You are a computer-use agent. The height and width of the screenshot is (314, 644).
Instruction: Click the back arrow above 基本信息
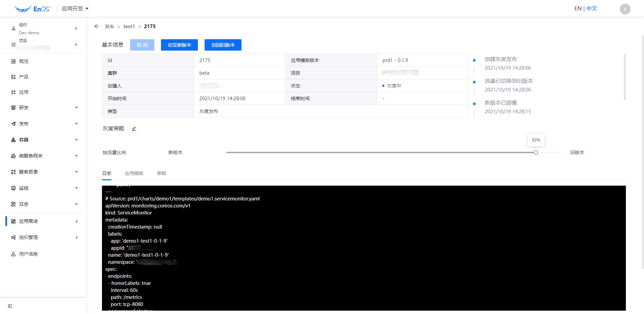tap(96, 26)
